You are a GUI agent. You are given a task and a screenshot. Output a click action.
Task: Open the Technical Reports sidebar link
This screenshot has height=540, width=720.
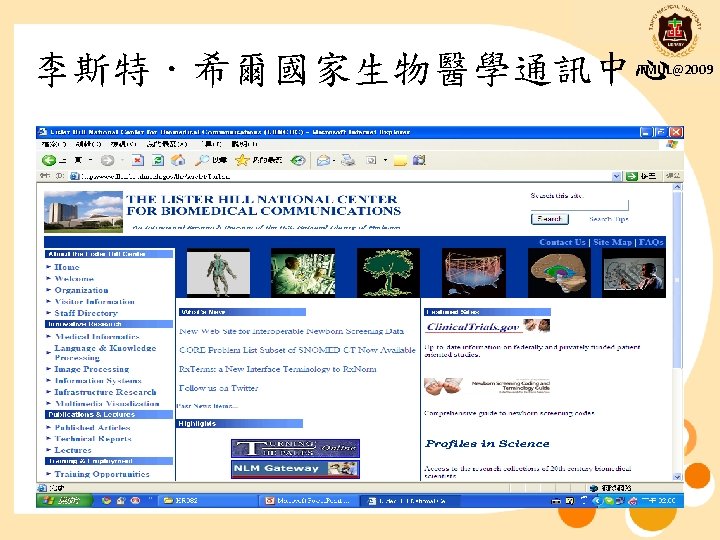(x=93, y=439)
